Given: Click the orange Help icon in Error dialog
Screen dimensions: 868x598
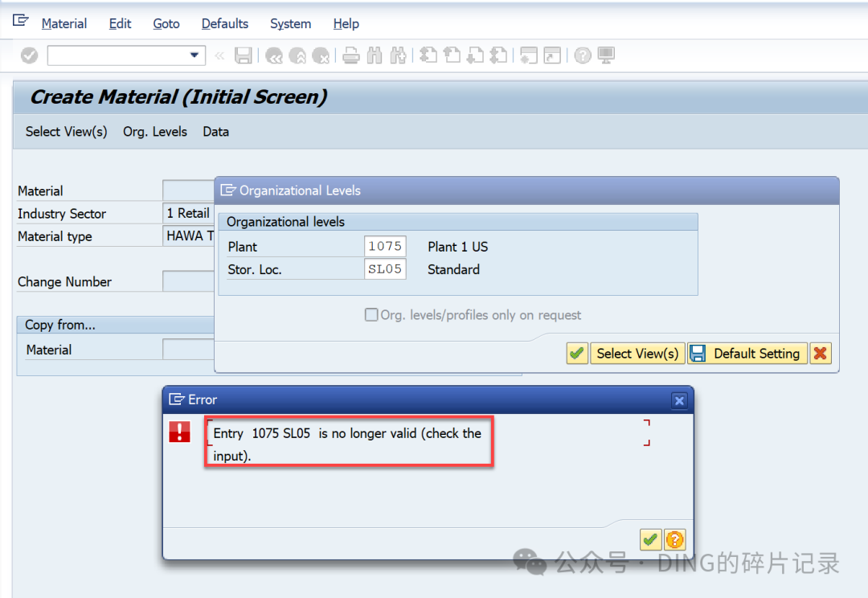Looking at the screenshot, I should click(675, 539).
